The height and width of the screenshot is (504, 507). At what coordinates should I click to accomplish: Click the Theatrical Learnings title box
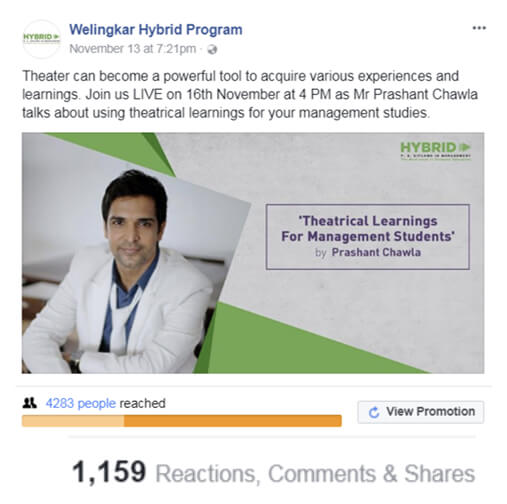coord(368,237)
